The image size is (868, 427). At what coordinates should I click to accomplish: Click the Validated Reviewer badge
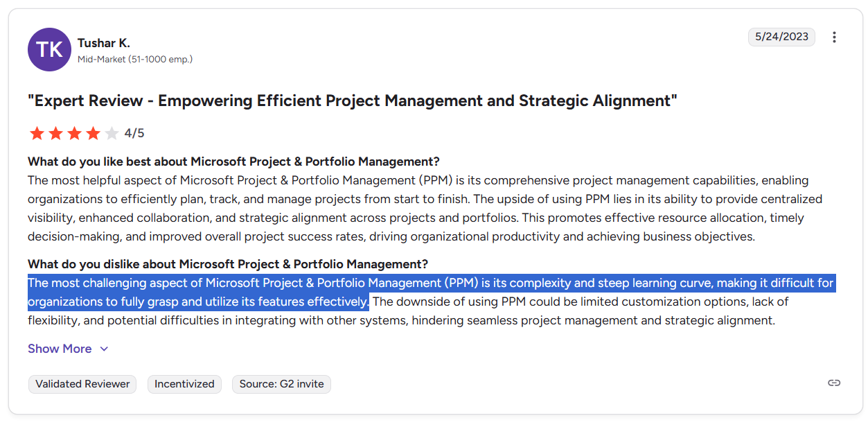[x=82, y=384]
